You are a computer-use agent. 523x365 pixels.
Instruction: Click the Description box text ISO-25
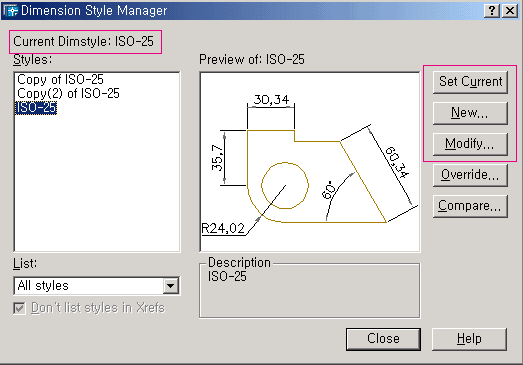(x=227, y=277)
